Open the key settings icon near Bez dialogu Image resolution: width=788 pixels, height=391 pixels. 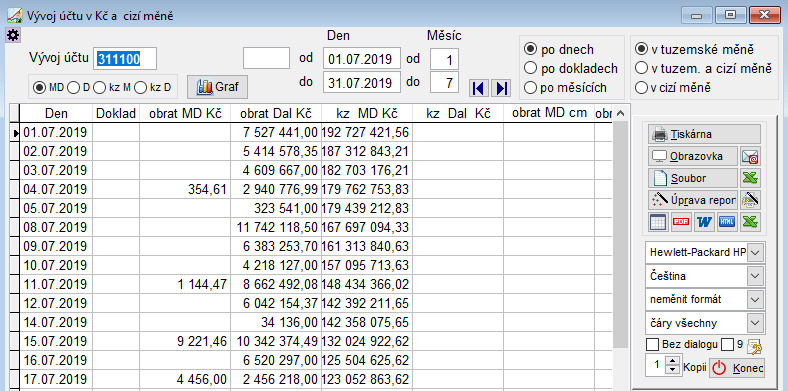point(755,346)
